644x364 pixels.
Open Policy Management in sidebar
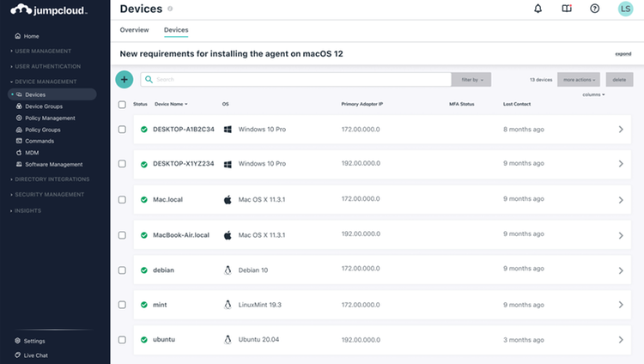coord(50,118)
